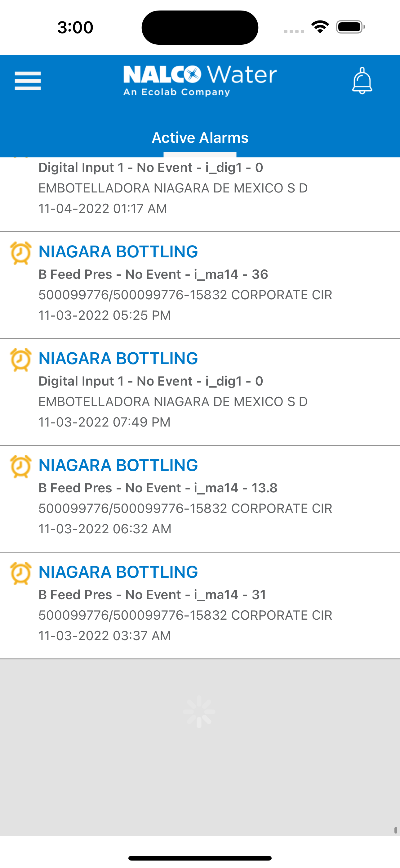Open NIAGARA BOTTLING alarm from 06:32 AM
Viewport: 400px width, 868px height.
(118, 465)
